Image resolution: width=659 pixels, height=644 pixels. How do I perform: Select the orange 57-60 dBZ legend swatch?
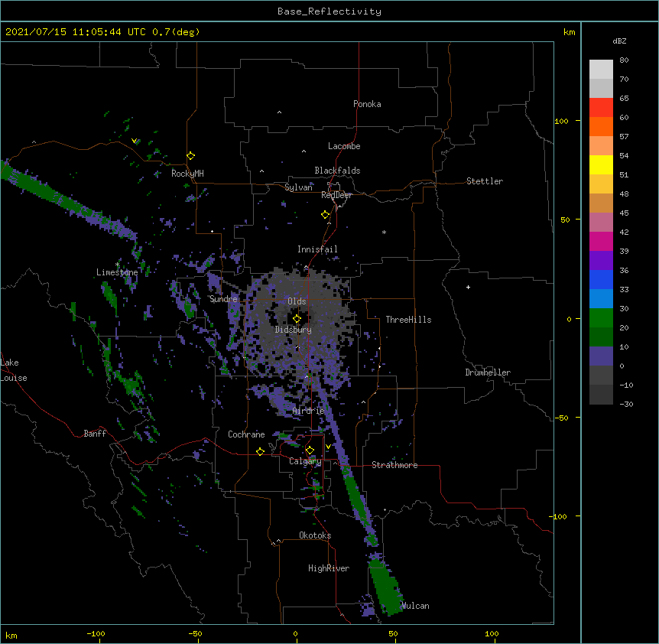pyautogui.click(x=601, y=126)
